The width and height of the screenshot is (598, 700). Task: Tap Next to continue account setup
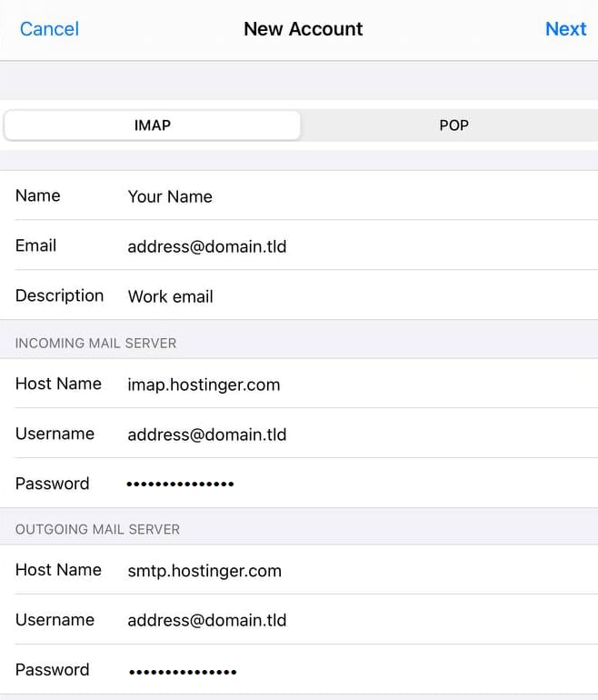pyautogui.click(x=565, y=29)
